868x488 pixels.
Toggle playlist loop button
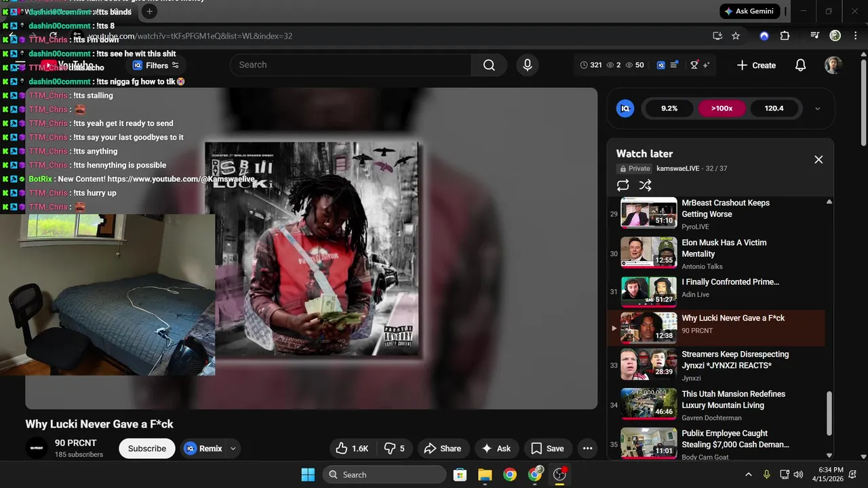(x=623, y=185)
